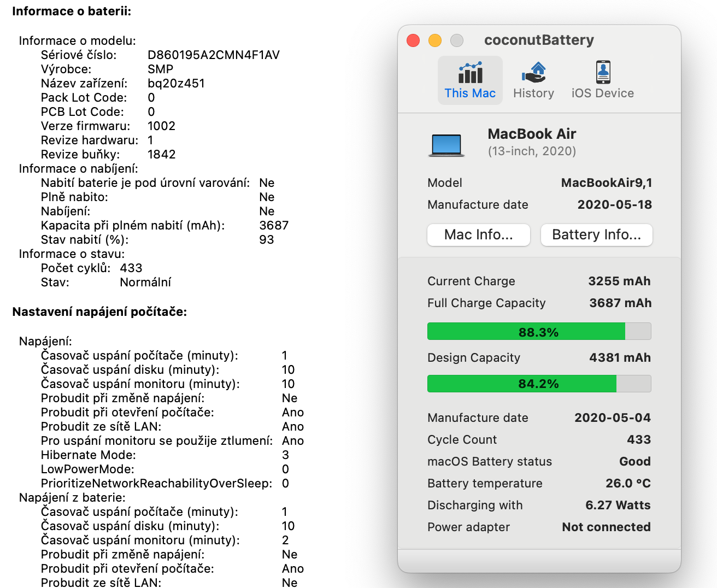Viewport: 717px width, 588px height.
Task: Switch to the iOS Device phone icon
Action: (603, 73)
